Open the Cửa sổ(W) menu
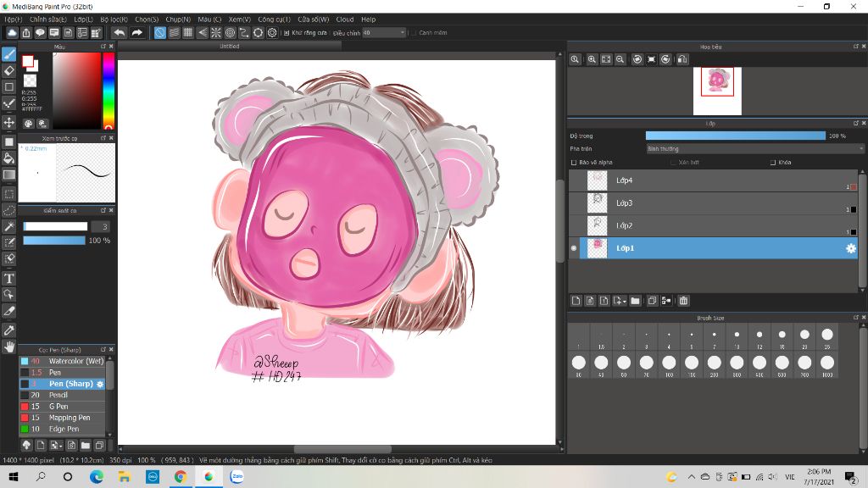Screen dimensions: 868x488 (x=314, y=19)
